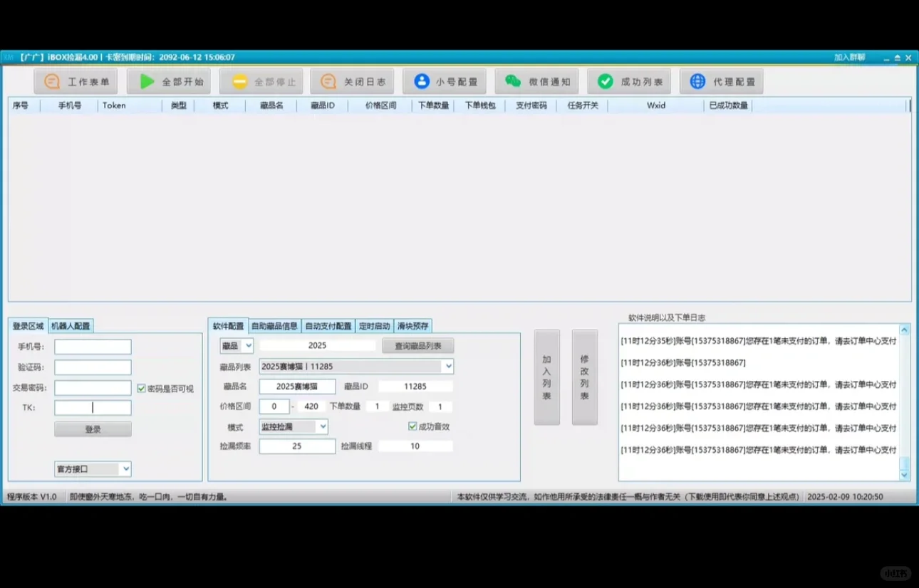Viewport: 919px width, 588px height.
Task: Click the 捡漏线程 field showing 10
Action: point(415,446)
